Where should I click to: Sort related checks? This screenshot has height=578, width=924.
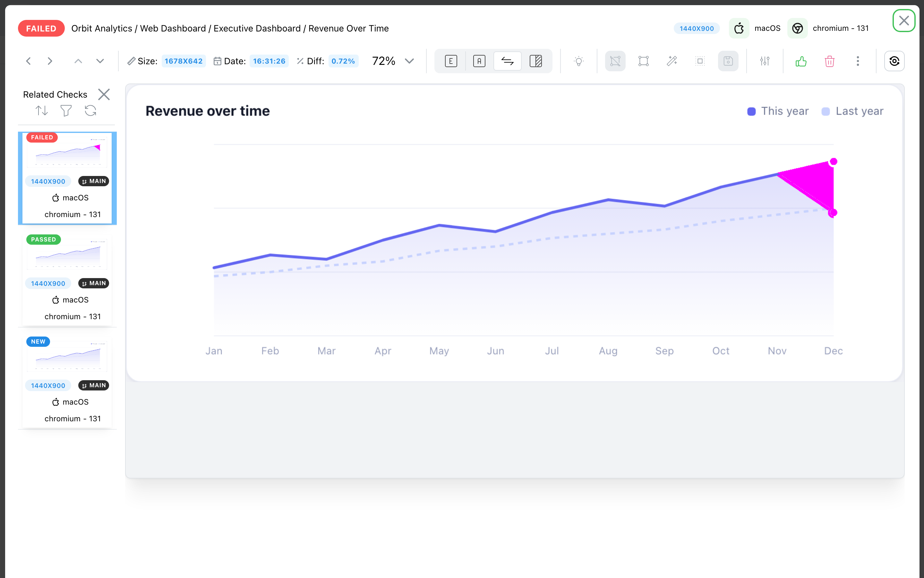pyautogui.click(x=42, y=111)
